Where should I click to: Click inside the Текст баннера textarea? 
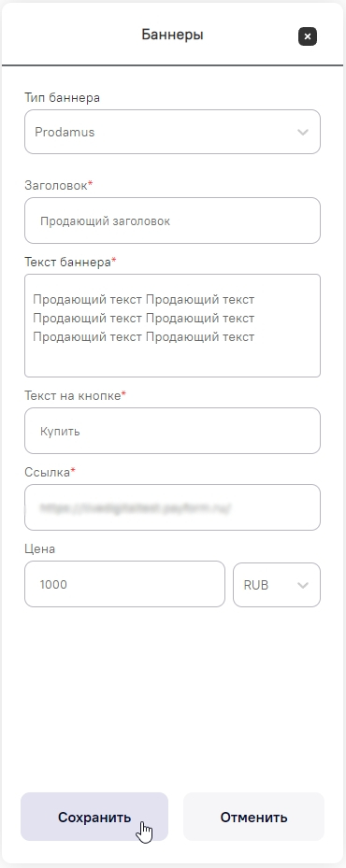pyautogui.click(x=172, y=325)
